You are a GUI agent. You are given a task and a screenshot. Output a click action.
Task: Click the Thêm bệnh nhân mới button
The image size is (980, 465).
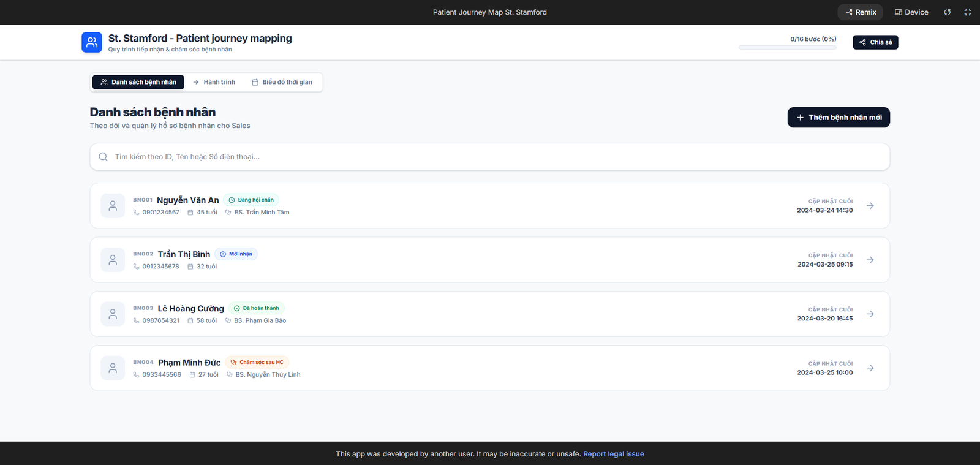tap(838, 118)
